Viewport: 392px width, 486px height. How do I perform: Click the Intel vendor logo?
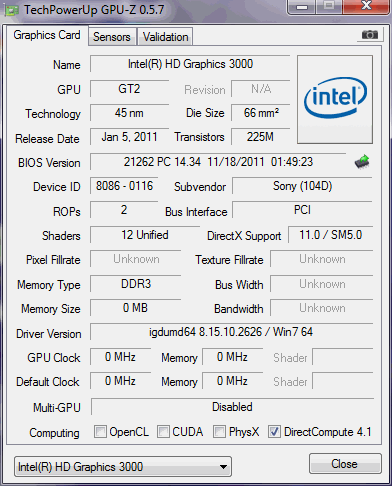click(x=335, y=99)
